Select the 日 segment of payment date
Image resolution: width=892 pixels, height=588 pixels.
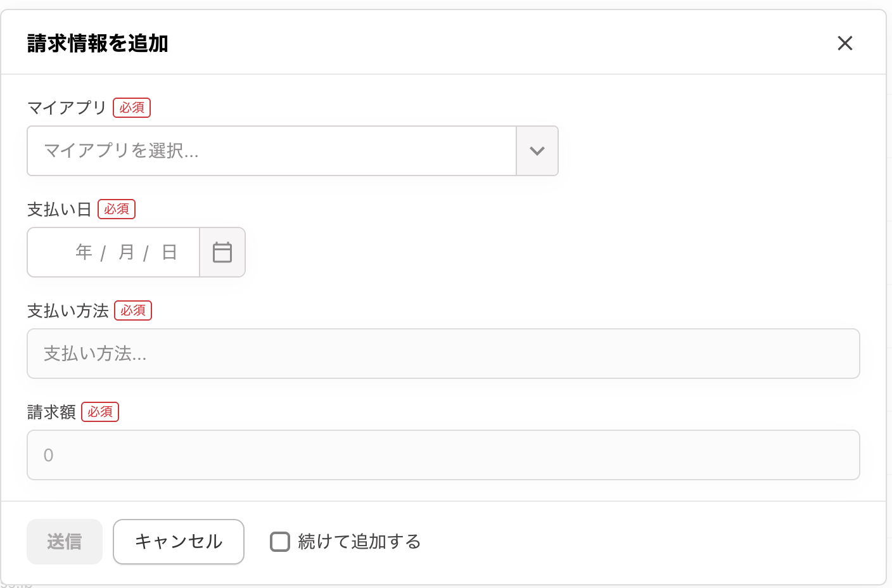click(x=169, y=252)
